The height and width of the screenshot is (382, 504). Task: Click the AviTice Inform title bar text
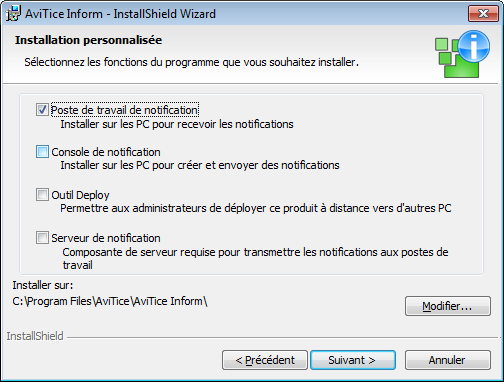(121, 14)
